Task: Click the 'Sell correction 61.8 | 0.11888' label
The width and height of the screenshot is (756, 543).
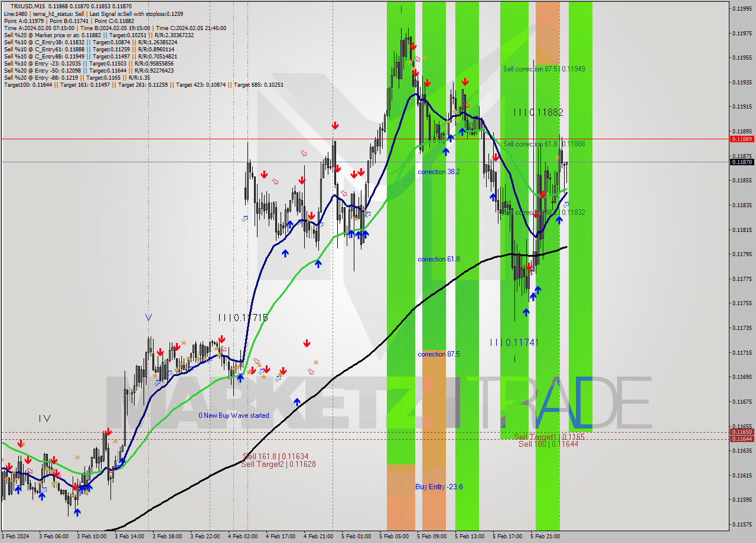Action: [x=544, y=144]
